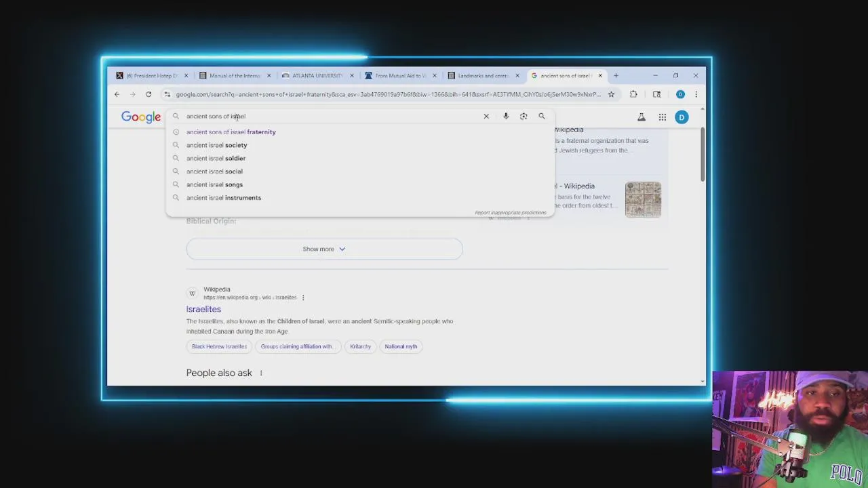Choose suggestion ancient israel social
This screenshot has width=868, height=488.
pos(360,171)
